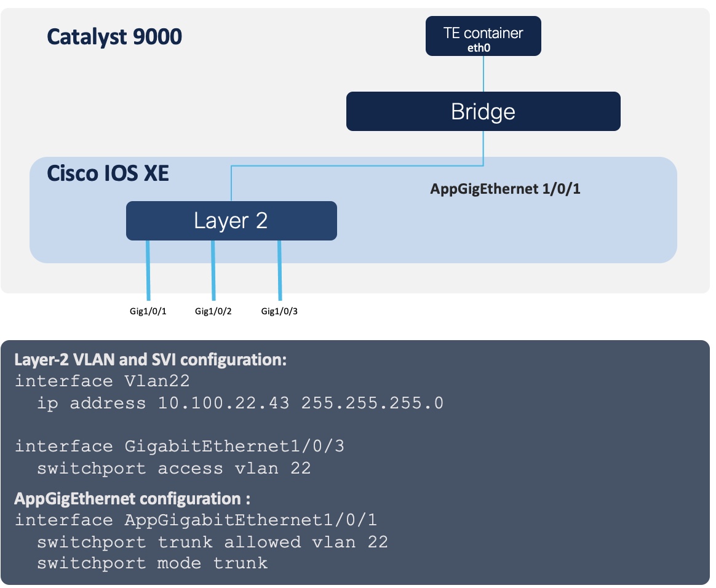This screenshot has height=588, width=716.
Task: Click the AppGigEthernet configuration heading
Action: [x=133, y=498]
